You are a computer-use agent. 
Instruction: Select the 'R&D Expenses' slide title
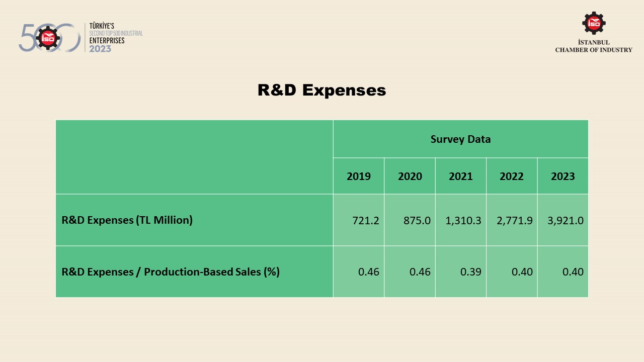322,90
